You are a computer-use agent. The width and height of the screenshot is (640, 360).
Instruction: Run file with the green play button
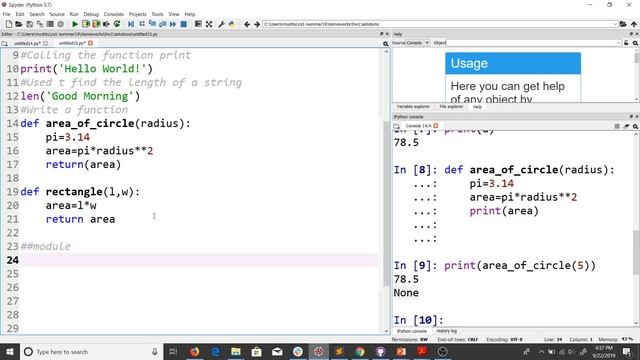click(75, 24)
